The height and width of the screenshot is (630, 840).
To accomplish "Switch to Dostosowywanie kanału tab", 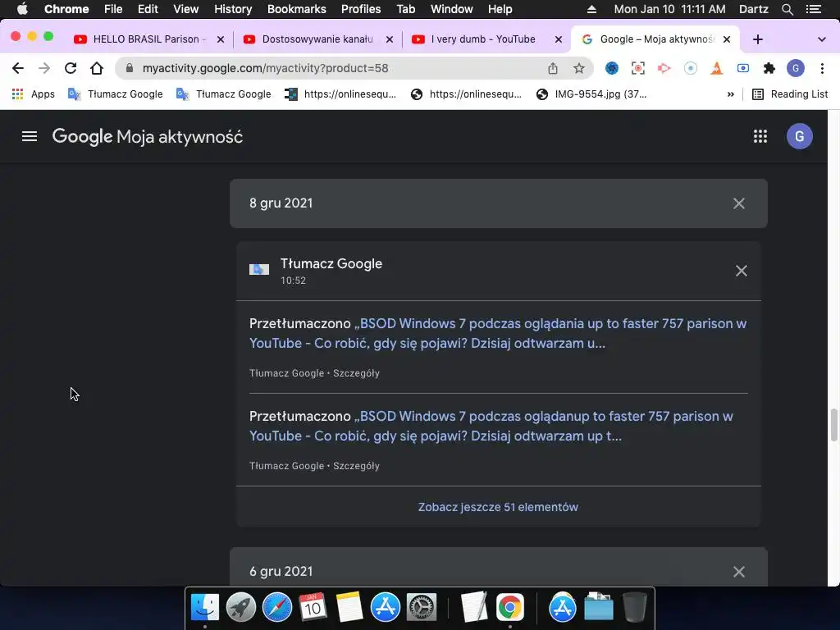I will 317,39.
